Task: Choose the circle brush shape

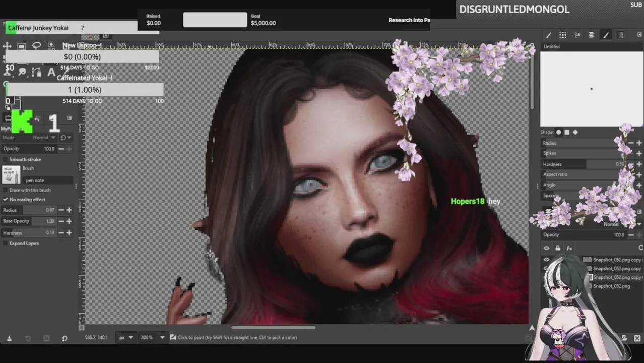Action: pos(558,133)
